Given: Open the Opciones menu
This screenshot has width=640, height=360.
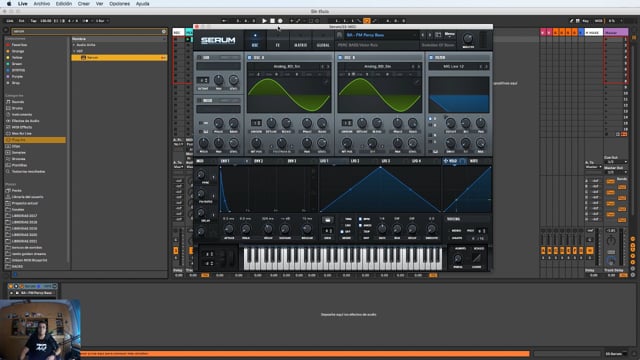Looking at the screenshot, I should pyautogui.click(x=119, y=4).
